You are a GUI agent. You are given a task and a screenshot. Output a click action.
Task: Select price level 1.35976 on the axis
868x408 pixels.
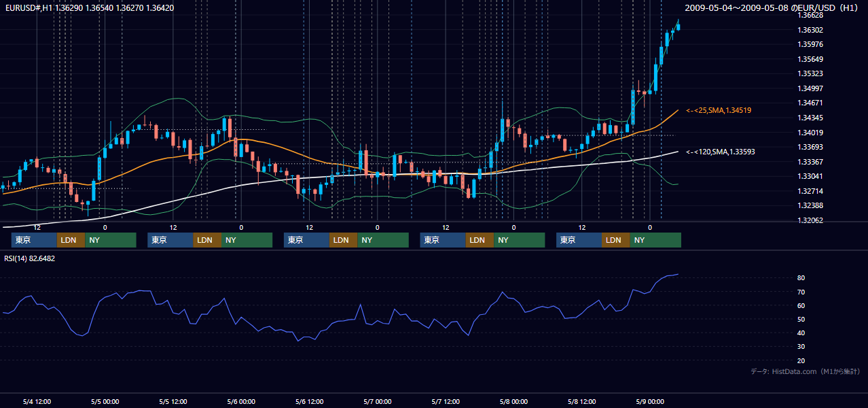click(x=810, y=44)
